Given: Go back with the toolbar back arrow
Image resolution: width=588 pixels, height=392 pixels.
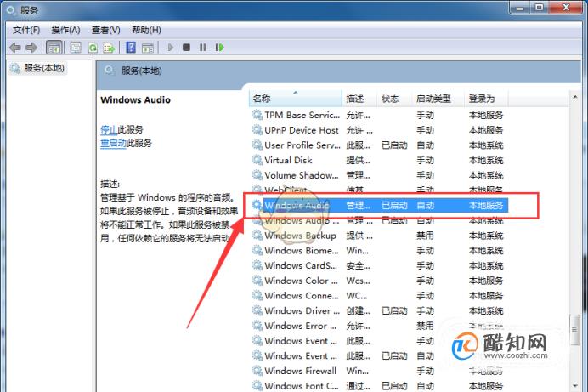Looking at the screenshot, I should pos(15,48).
